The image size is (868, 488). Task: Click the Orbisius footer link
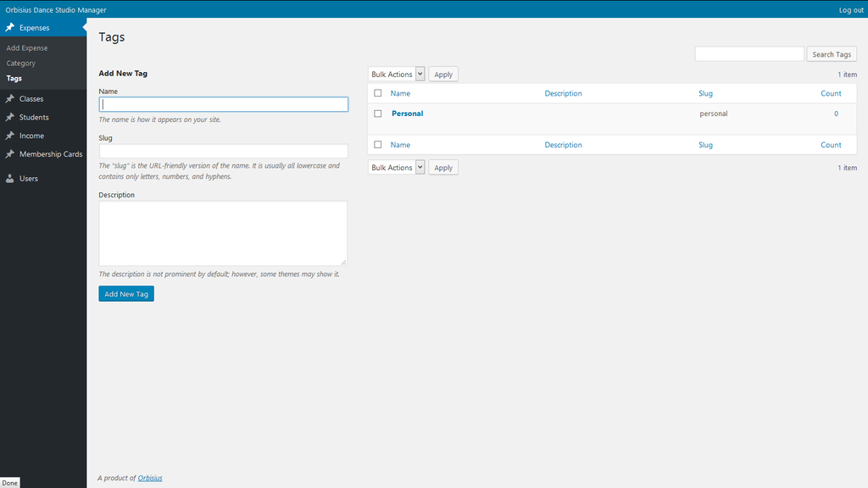click(x=150, y=478)
